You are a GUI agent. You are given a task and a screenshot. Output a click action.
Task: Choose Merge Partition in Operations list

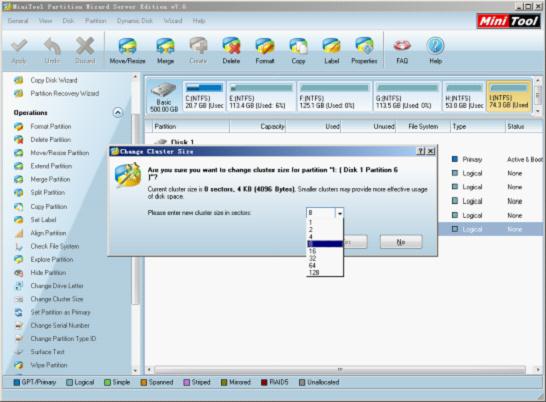(50, 179)
